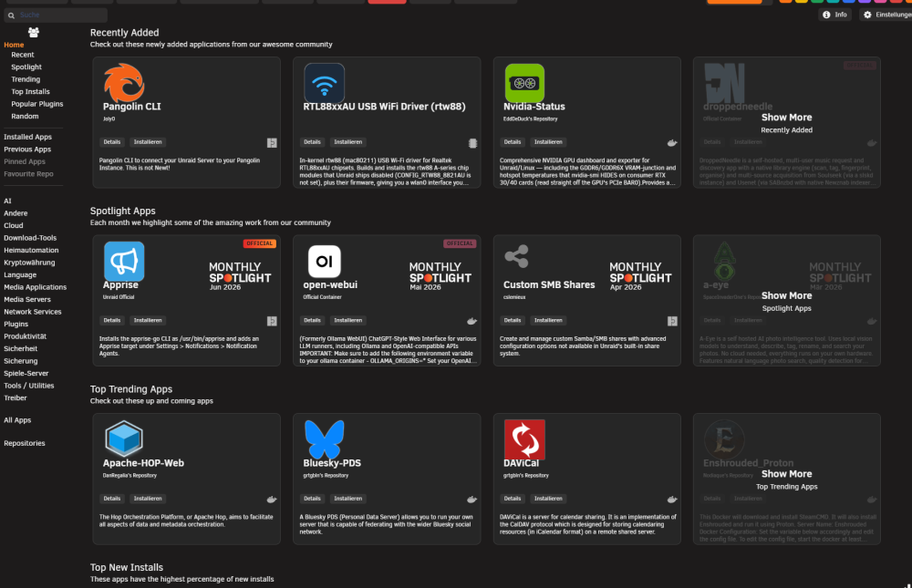Click Details on DAViCal card
Viewport: 912px width, 588px height.
click(x=513, y=499)
